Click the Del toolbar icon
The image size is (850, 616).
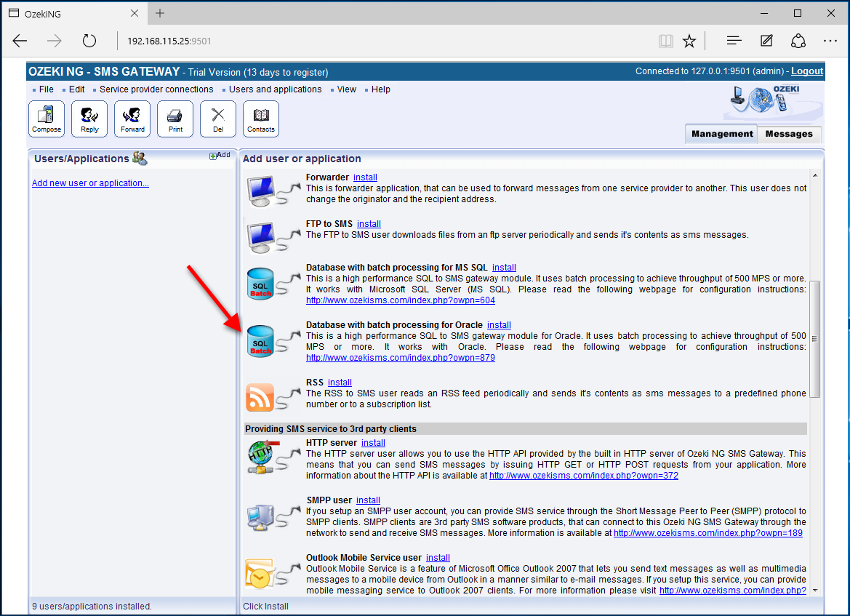217,118
